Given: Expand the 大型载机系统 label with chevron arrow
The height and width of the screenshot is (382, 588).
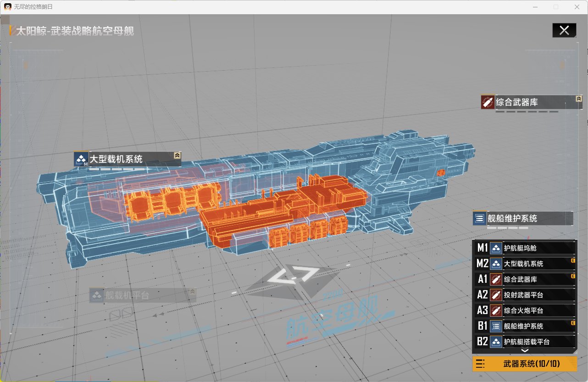Looking at the screenshot, I should coord(177,156).
